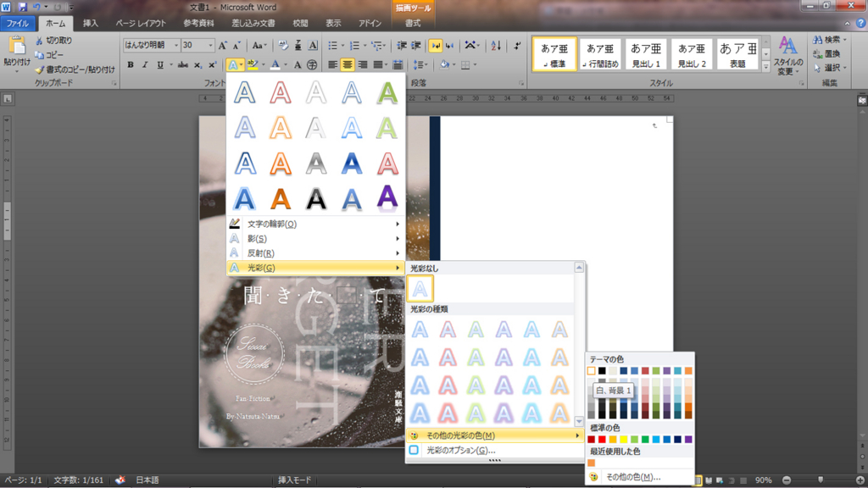The width and height of the screenshot is (868, 488).
Task: Click the font color A icon
Action: [x=275, y=64]
